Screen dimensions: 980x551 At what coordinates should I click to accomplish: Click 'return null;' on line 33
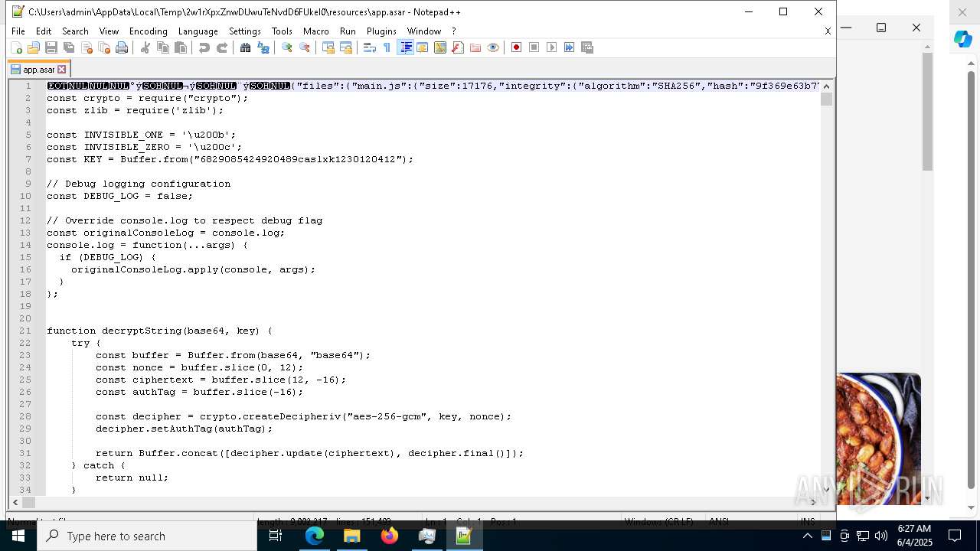click(x=132, y=478)
